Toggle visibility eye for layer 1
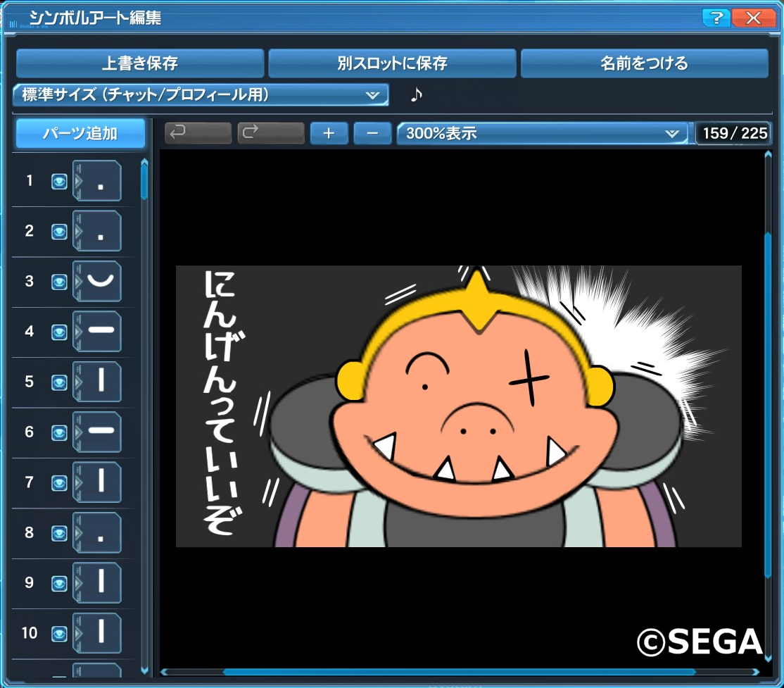 [59, 181]
